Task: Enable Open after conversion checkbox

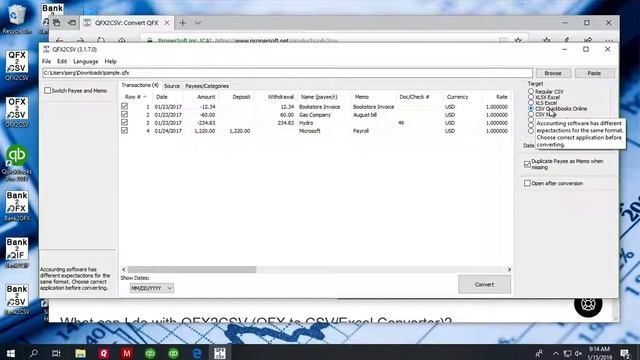Action: tap(527, 183)
